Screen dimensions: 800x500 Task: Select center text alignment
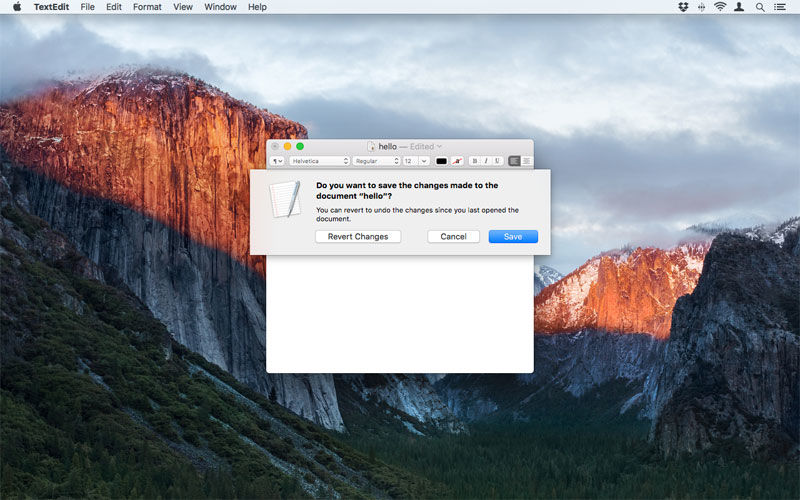[526, 161]
